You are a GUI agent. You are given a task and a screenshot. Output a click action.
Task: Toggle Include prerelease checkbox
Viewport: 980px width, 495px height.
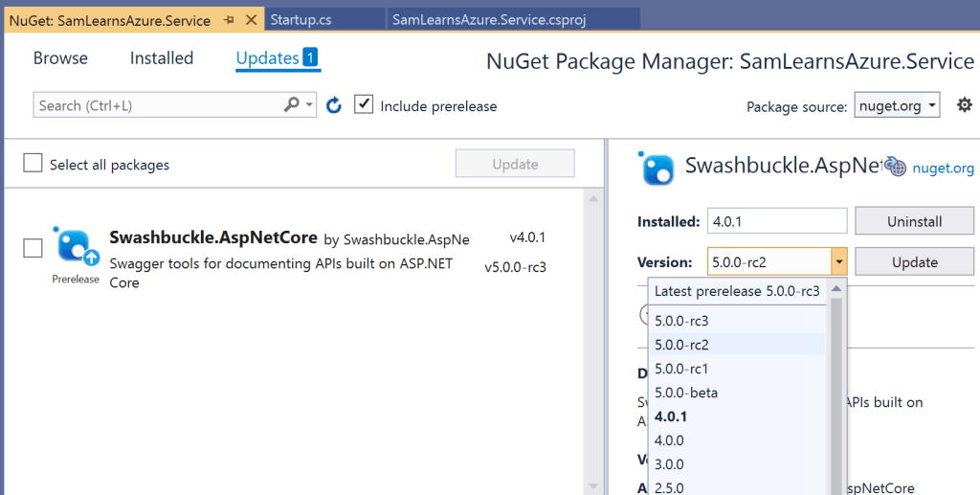click(x=364, y=104)
